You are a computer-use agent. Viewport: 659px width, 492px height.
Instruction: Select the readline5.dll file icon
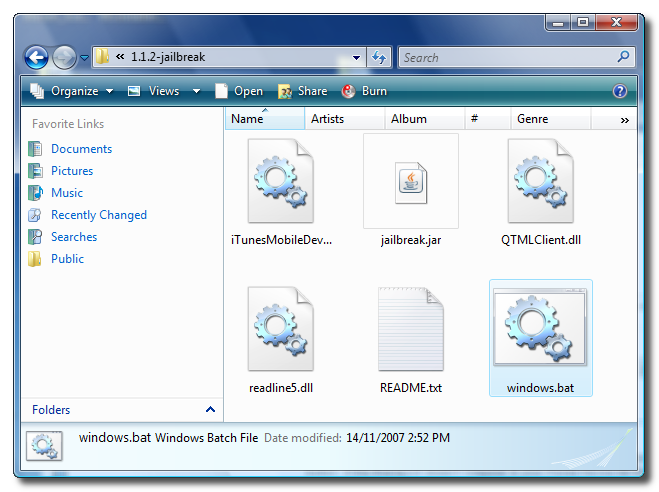tap(281, 330)
